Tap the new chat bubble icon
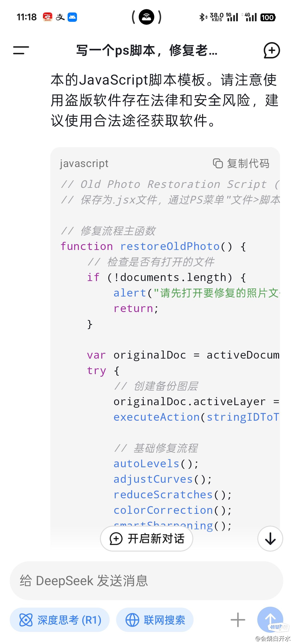The width and height of the screenshot is (293, 644). pos(271,50)
